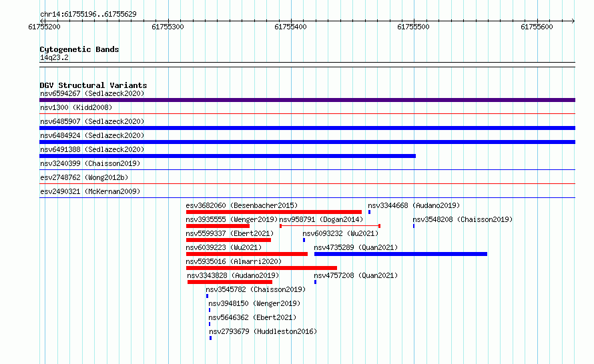Screen dimensions: 594x364
Task: Select the red bar under nsv5599337
Action: point(228,240)
